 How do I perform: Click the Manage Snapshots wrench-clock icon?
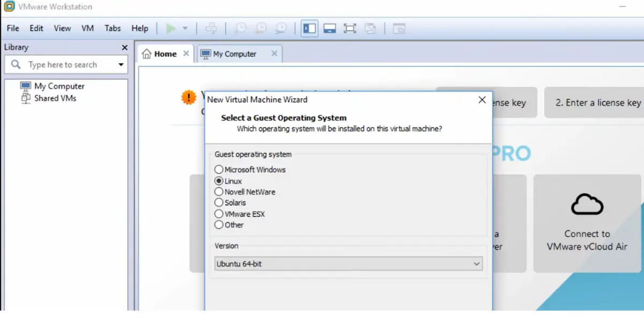click(281, 28)
